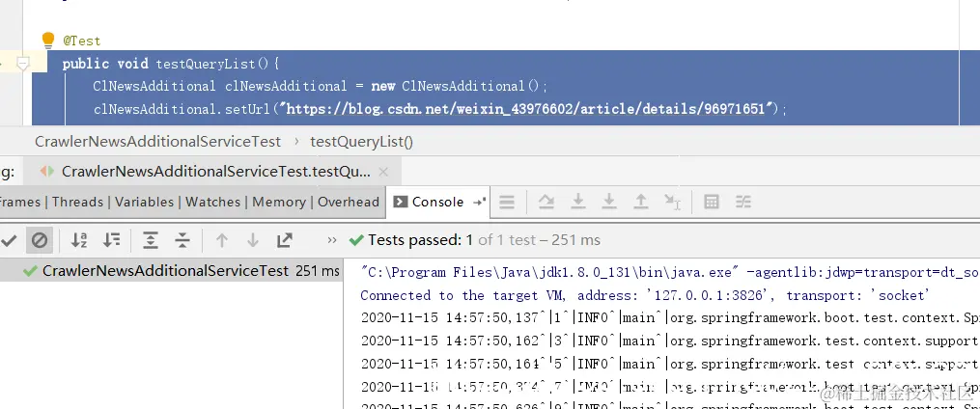The image size is (980, 409).
Task: Open the Threads tab
Action: click(77, 202)
